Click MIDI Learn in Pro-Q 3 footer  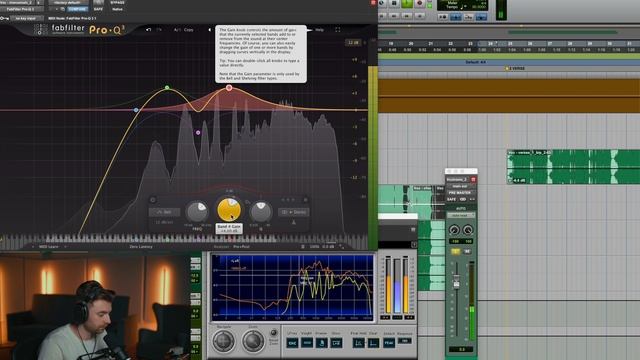[x=49, y=247]
